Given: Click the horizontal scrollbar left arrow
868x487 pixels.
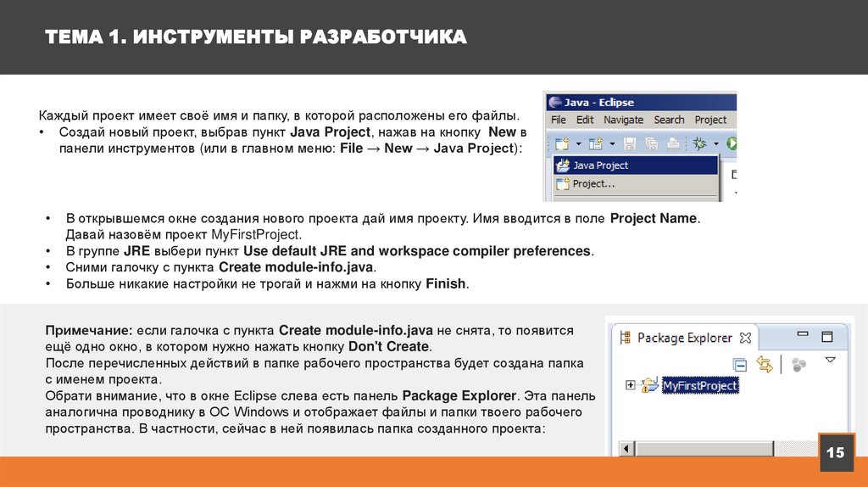Looking at the screenshot, I should tap(626, 448).
